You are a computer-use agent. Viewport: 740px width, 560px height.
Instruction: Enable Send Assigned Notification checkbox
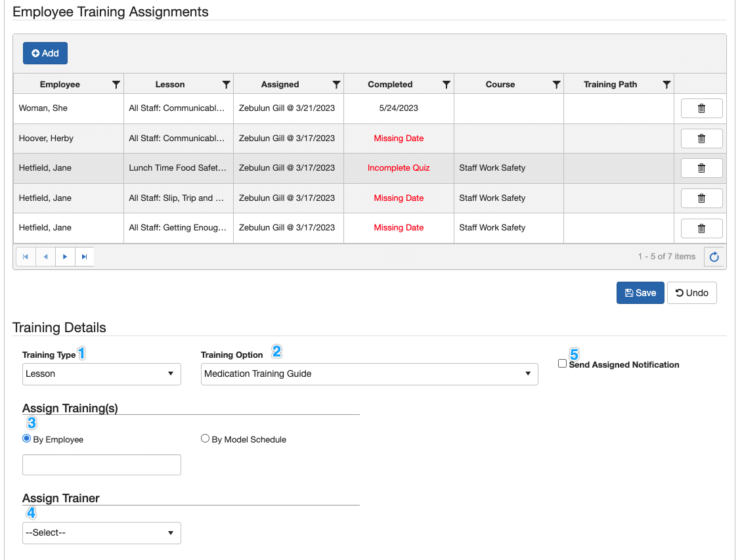point(562,364)
